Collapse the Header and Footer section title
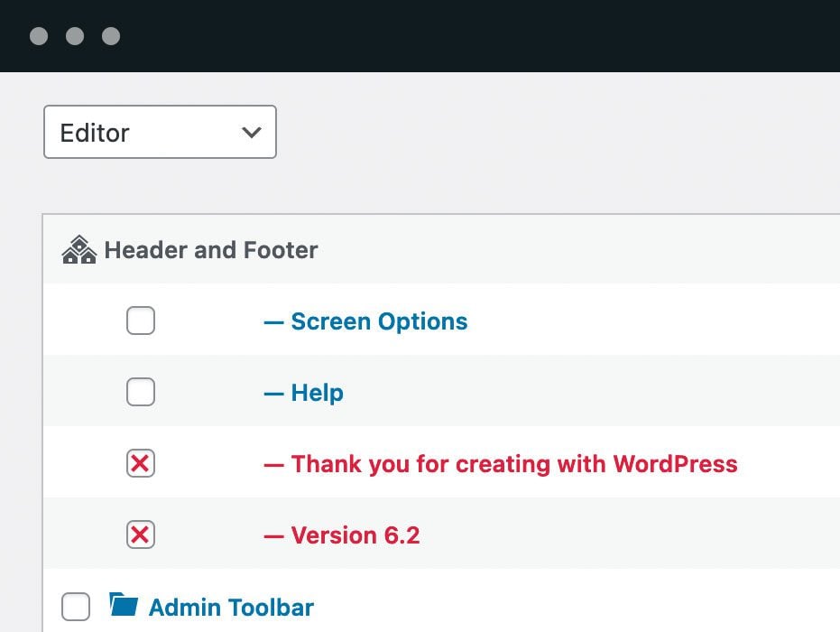Viewport: 840px width, 632px height. tap(211, 250)
